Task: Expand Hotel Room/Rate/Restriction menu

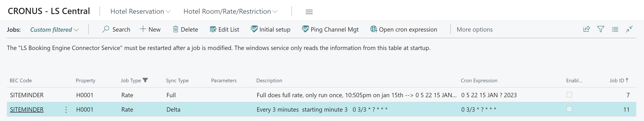Action: (230, 11)
